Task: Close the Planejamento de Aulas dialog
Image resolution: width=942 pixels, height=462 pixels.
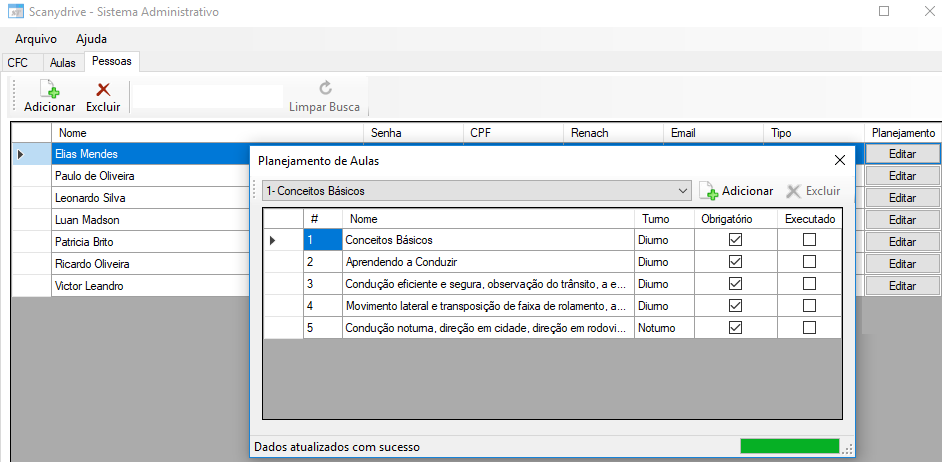Action: [839, 160]
